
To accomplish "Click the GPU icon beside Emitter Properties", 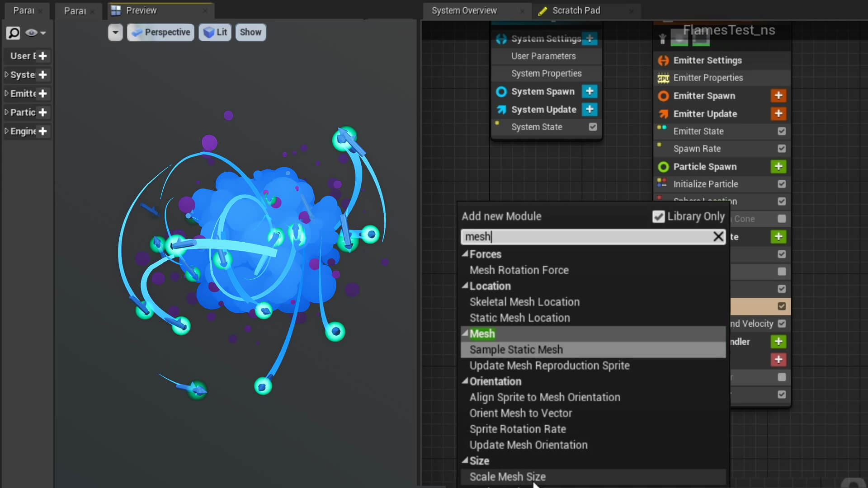I will tap(663, 78).
